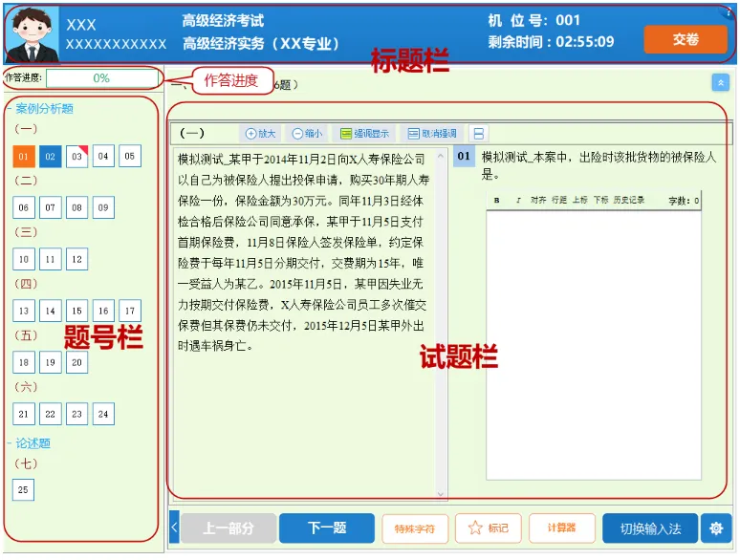This screenshot has height=560, width=740.
Task: Open the 特殊字符 special characters panel
Action: [x=415, y=528]
